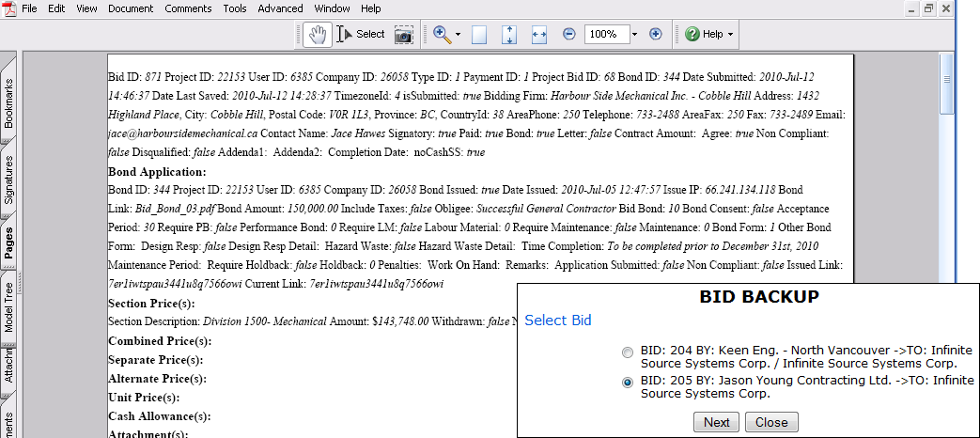The height and width of the screenshot is (438, 980).
Task: Click the zoom in plus button
Action: click(x=656, y=34)
